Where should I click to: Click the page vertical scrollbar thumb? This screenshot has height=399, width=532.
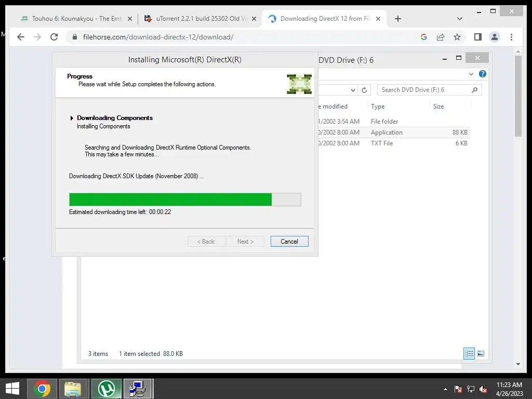(518, 96)
